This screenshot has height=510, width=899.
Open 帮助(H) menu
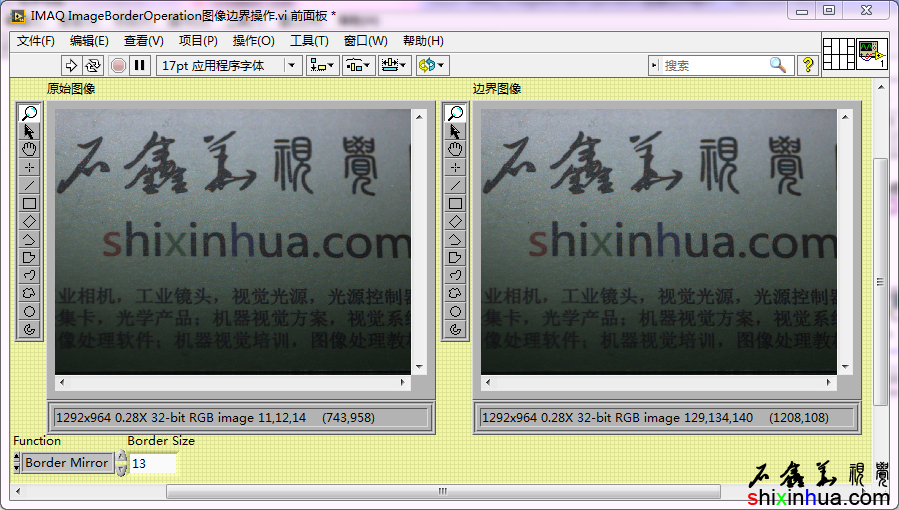point(423,41)
